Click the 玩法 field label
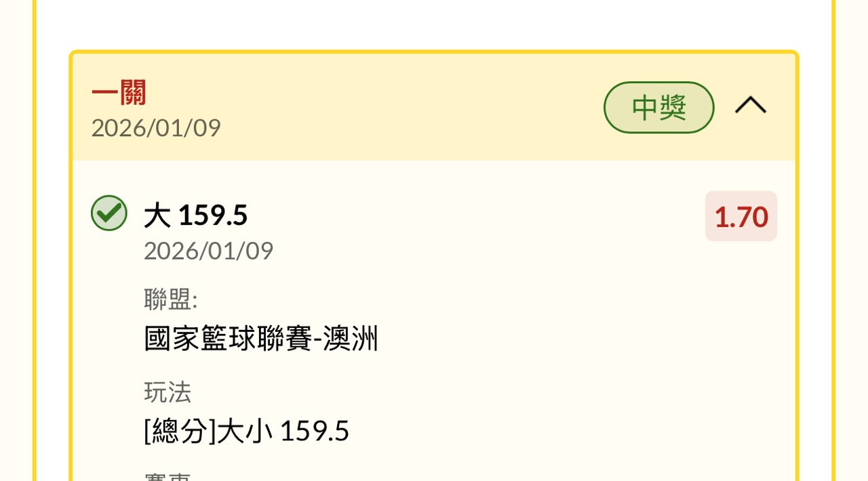The height and width of the screenshot is (481, 868). [x=167, y=392]
